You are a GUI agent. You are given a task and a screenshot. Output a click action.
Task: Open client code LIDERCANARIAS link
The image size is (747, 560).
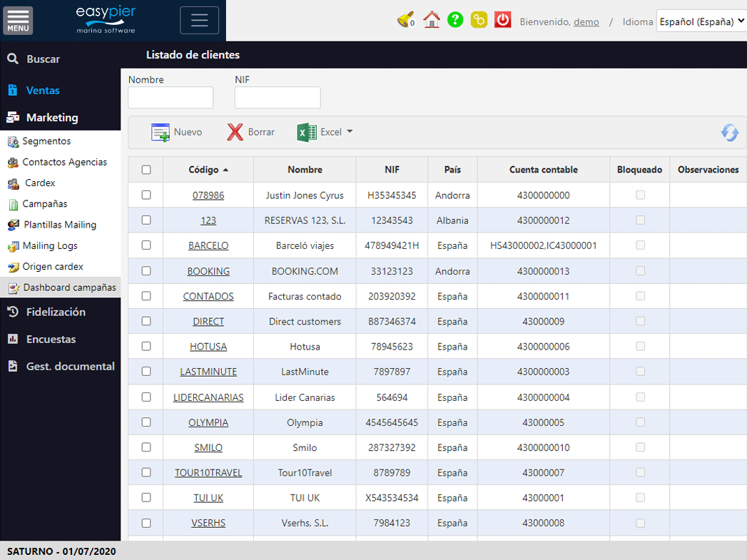coord(208,397)
